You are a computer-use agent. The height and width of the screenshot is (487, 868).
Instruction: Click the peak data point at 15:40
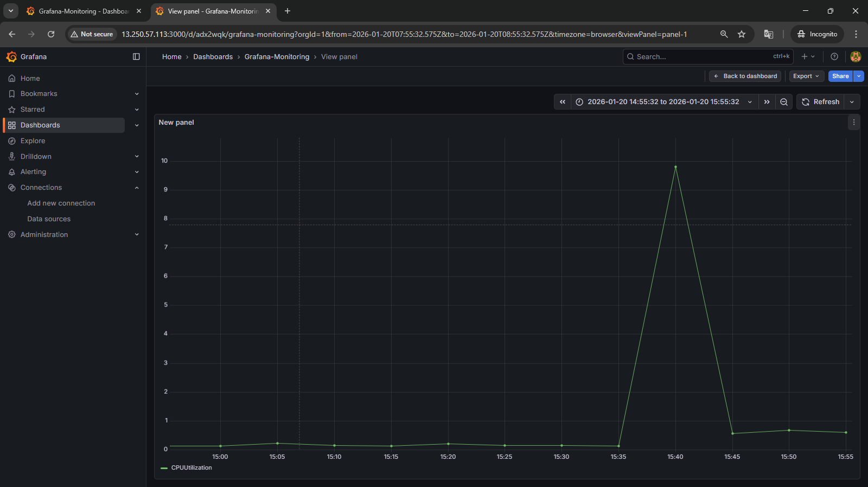[x=675, y=167]
